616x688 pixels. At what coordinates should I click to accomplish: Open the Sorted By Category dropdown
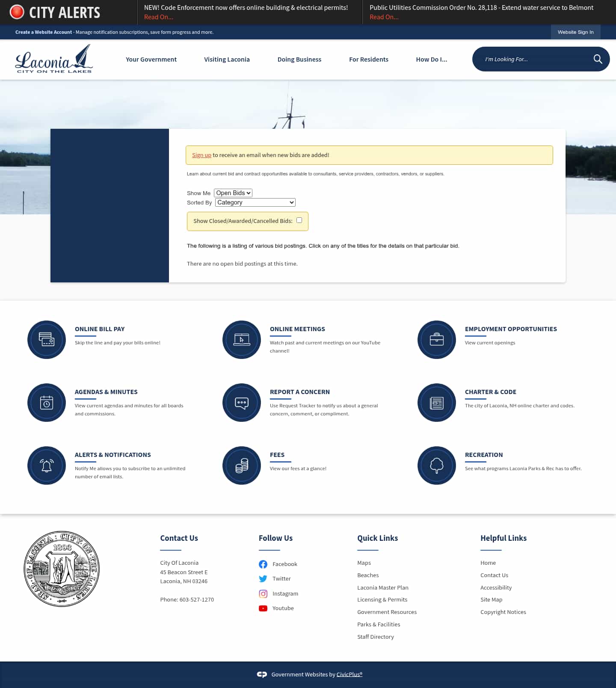255,202
